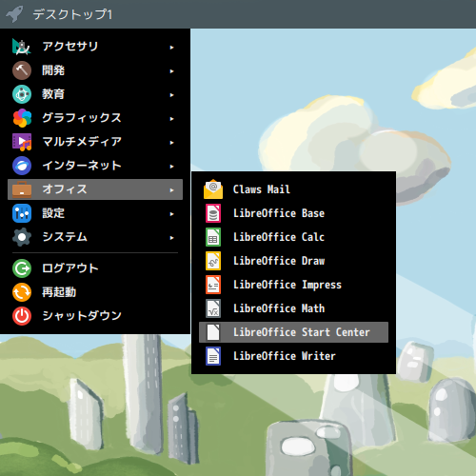Click the マルチメディア film icon
Viewport: 476px width, 476px height.
tap(22, 142)
